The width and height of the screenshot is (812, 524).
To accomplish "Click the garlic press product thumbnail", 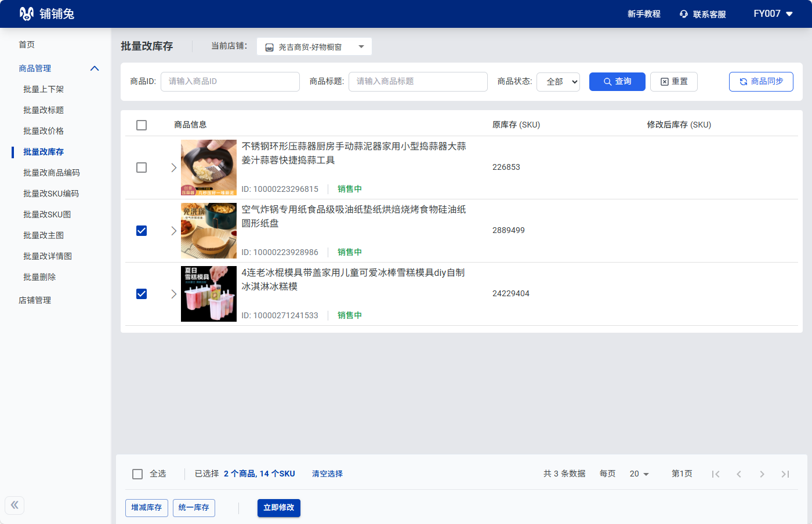I will [209, 168].
